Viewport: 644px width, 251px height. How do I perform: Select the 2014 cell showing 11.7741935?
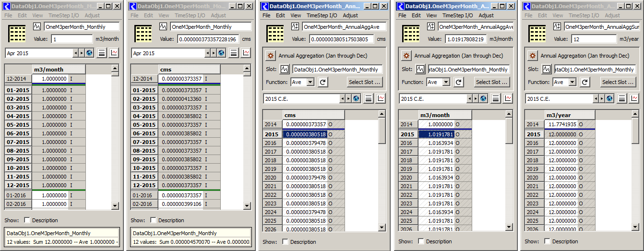point(561,124)
